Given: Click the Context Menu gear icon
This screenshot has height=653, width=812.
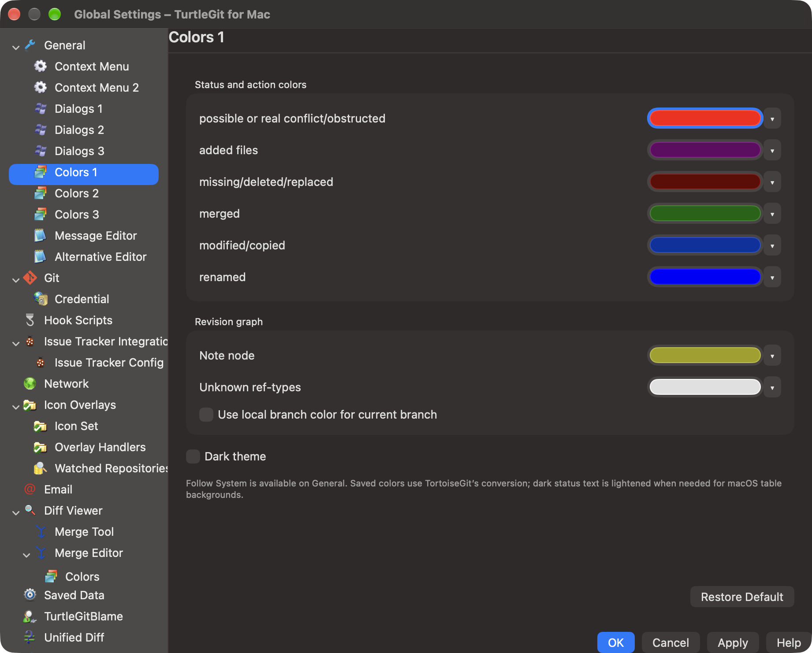Looking at the screenshot, I should coord(41,66).
